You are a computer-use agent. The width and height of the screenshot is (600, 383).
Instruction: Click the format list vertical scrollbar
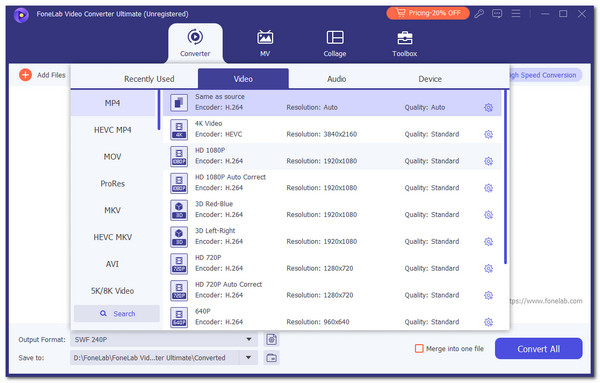point(159,110)
